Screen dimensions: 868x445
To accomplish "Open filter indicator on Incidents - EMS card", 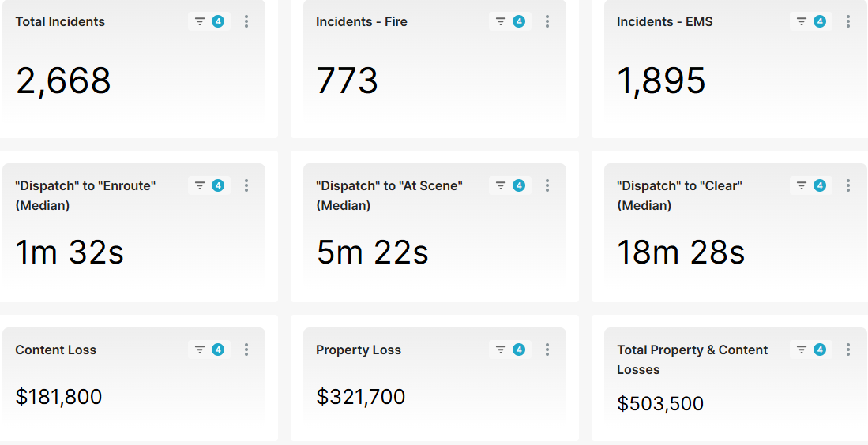I will click(x=811, y=21).
